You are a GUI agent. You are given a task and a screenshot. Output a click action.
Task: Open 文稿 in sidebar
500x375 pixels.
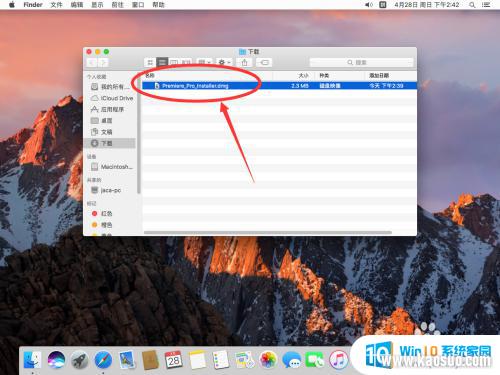[x=102, y=132]
